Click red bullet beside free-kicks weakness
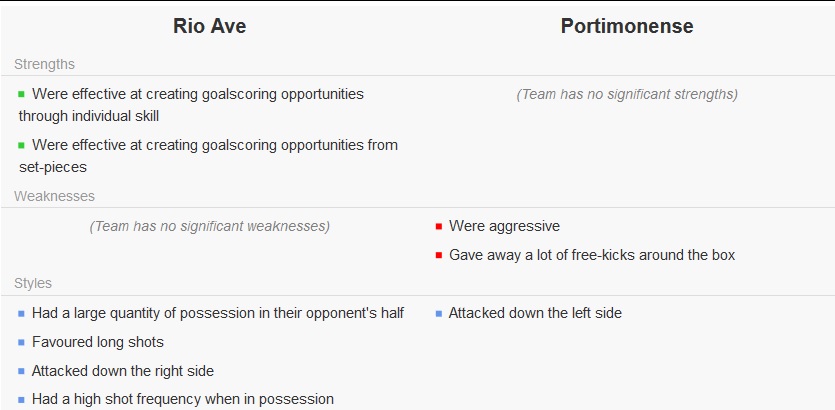 tap(439, 255)
